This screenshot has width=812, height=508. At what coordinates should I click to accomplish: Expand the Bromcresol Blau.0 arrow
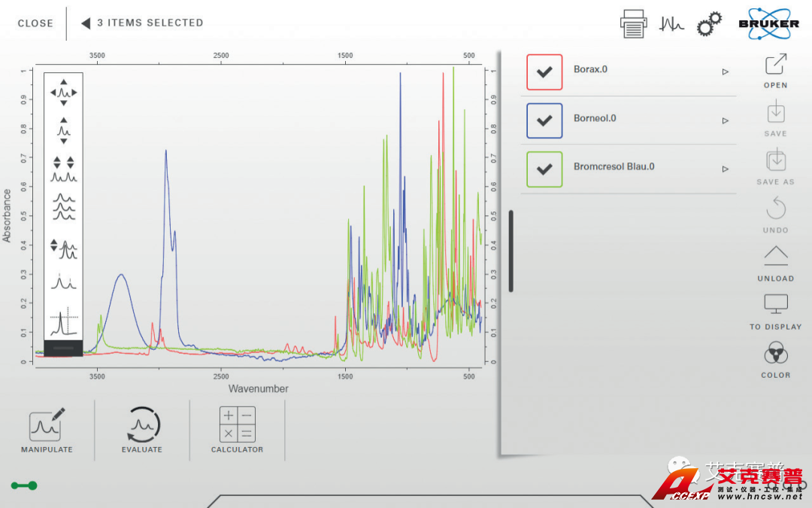coord(725,169)
